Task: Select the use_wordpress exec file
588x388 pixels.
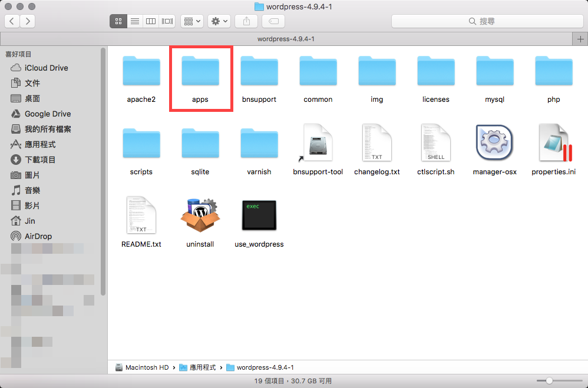Action: pyautogui.click(x=259, y=215)
